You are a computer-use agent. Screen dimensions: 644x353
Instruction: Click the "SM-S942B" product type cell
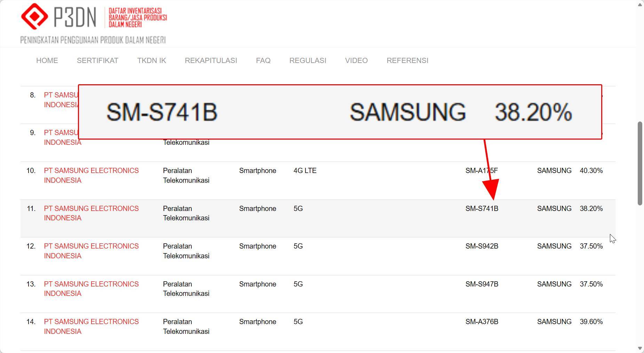[482, 246]
